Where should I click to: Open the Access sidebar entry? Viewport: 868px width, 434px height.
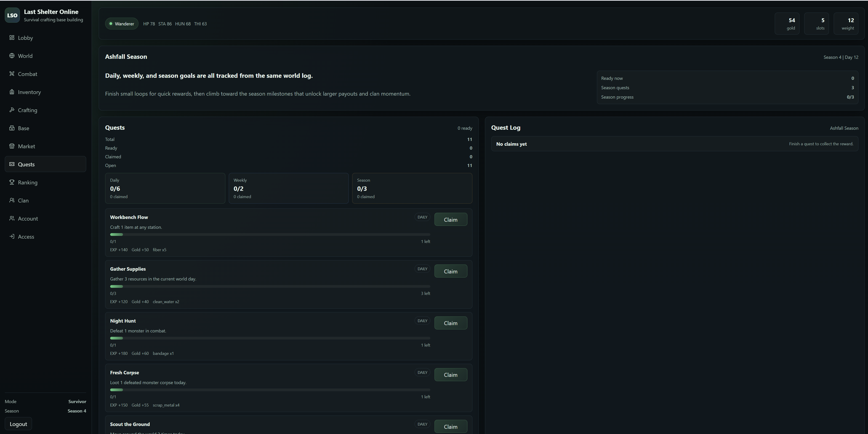45,236
